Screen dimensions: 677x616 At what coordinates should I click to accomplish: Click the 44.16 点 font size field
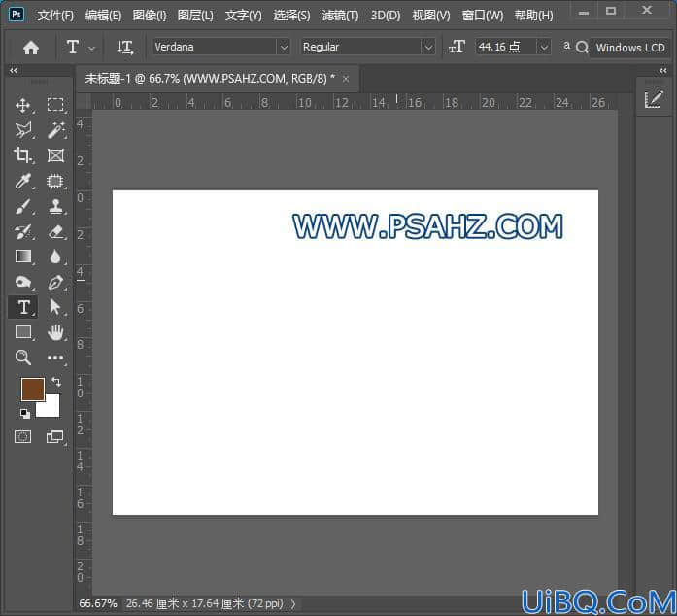coord(506,47)
